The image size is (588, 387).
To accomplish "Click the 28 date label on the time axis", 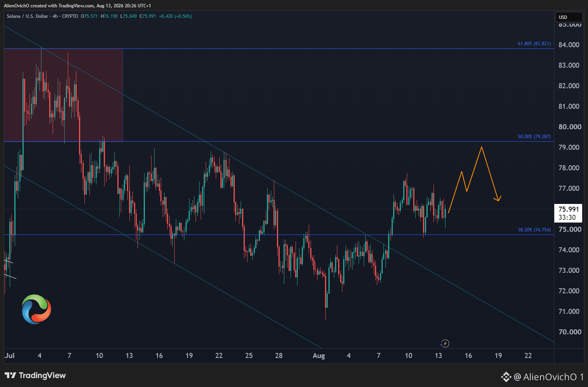I will coord(279,356).
